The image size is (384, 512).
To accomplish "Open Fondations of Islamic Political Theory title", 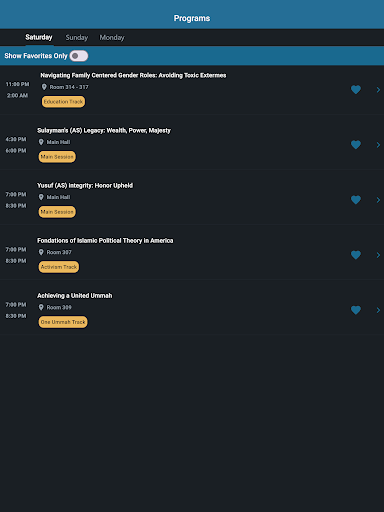I will (x=105, y=240).
